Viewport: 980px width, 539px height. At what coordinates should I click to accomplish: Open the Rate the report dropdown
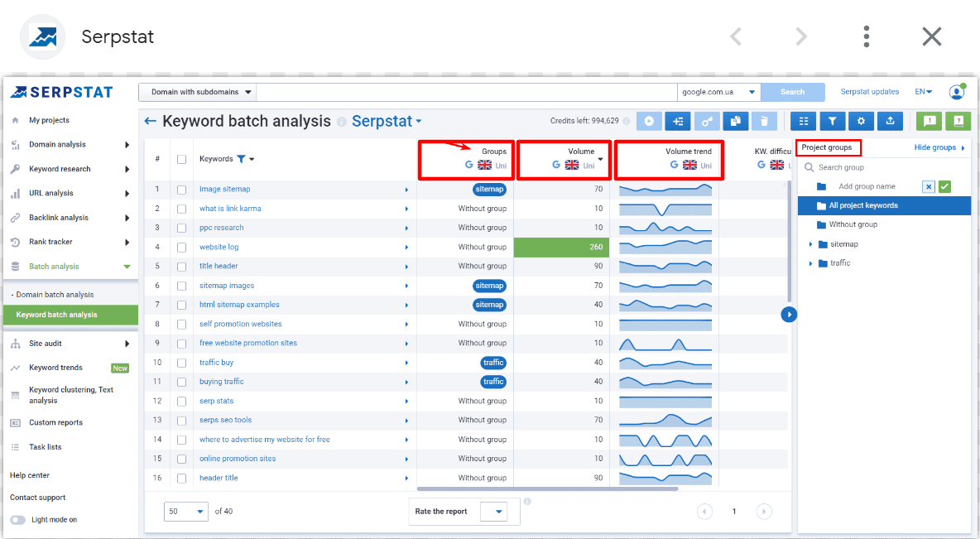coord(494,512)
